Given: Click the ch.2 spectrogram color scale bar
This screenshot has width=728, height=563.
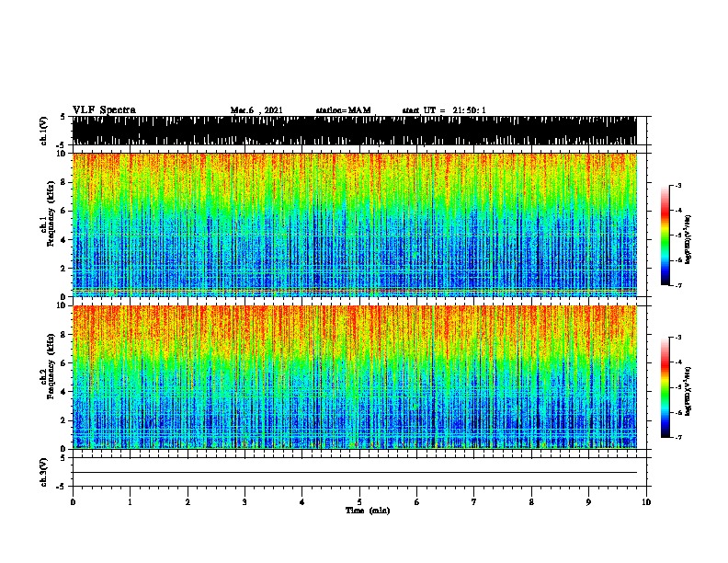Looking at the screenshot, I should [x=665, y=387].
